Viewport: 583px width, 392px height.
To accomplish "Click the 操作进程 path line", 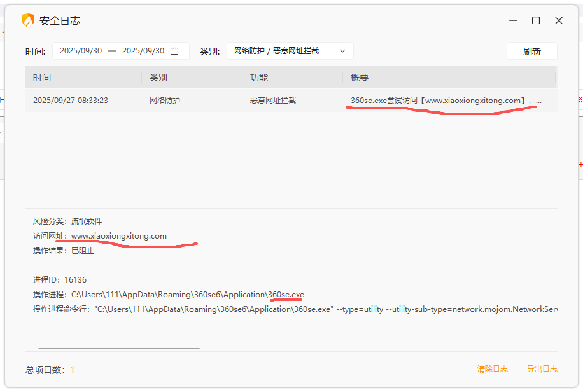I will [x=169, y=295].
